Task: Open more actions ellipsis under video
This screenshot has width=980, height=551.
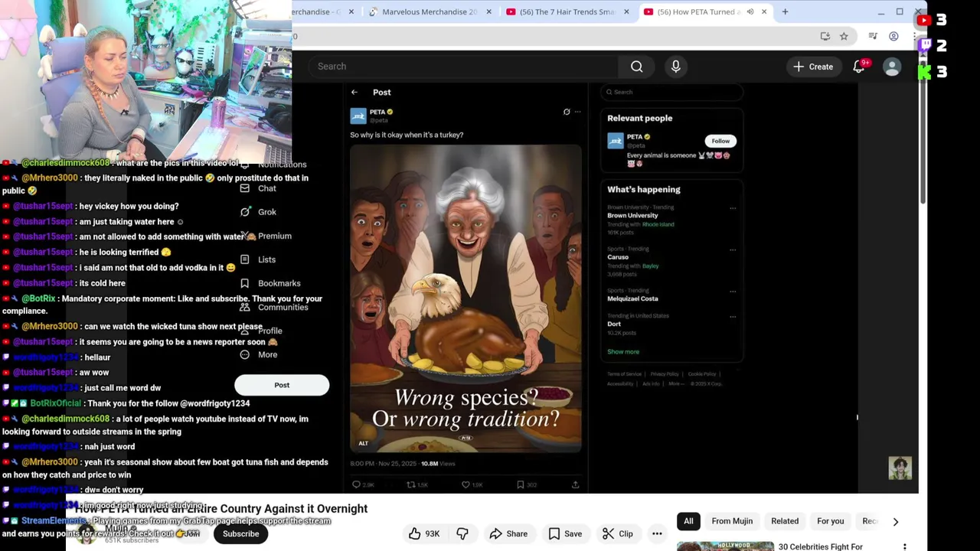Action: [x=657, y=533]
